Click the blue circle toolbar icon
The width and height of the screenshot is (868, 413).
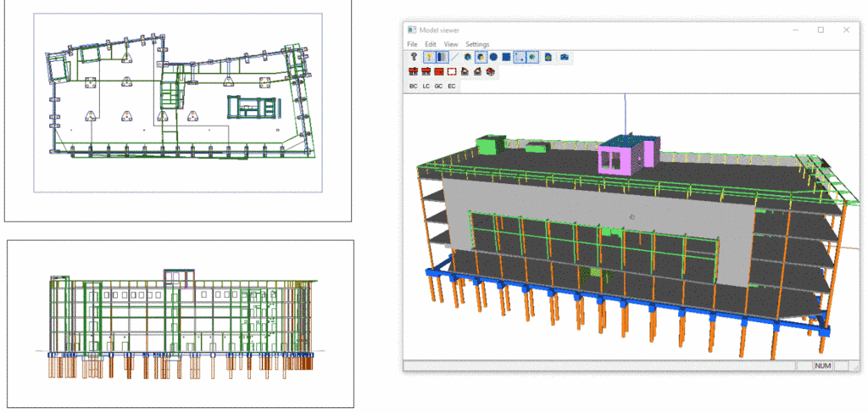[493, 57]
